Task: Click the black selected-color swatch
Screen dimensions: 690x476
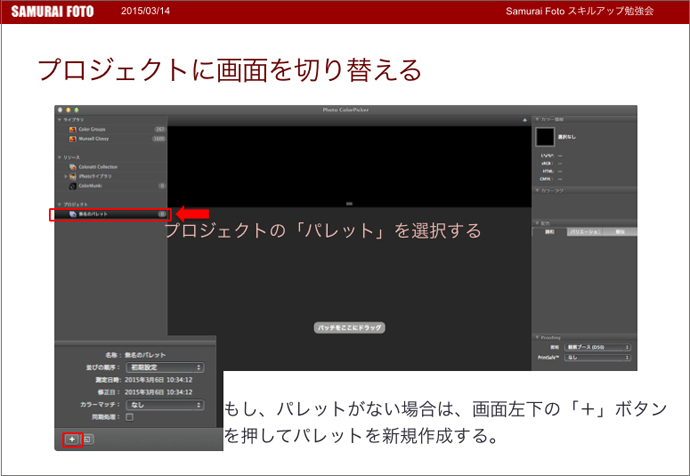Action: (545, 137)
